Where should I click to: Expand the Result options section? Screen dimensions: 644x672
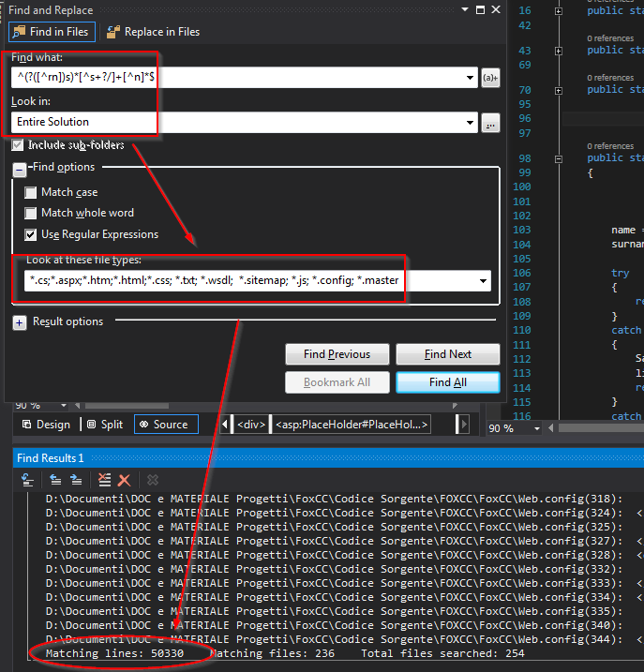click(20, 322)
